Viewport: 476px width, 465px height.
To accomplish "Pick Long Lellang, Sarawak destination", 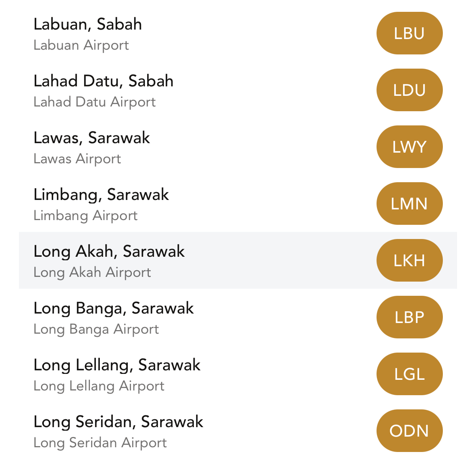I will click(117, 365).
